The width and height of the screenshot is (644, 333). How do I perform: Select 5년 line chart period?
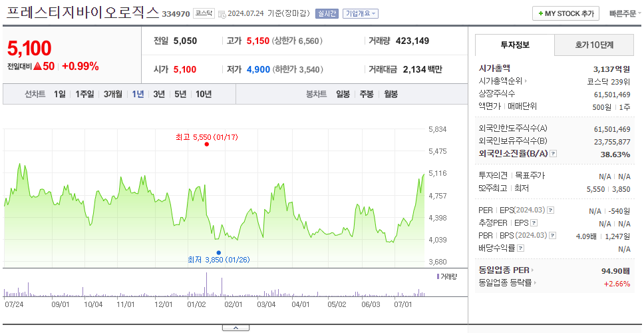click(180, 94)
